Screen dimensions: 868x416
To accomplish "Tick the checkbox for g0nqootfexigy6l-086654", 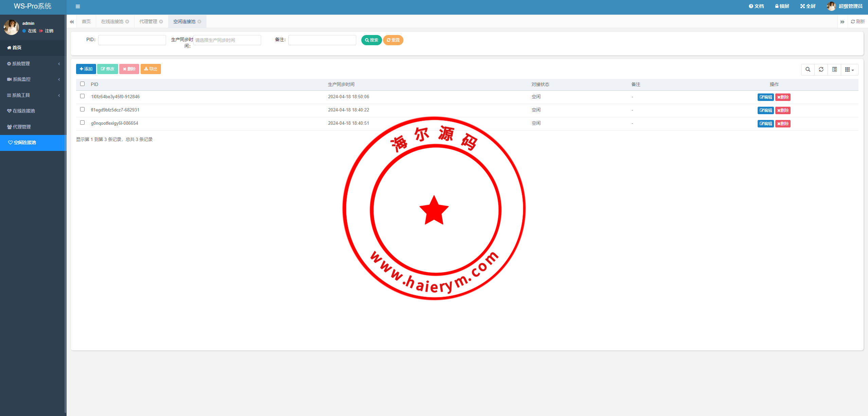I will click(82, 123).
